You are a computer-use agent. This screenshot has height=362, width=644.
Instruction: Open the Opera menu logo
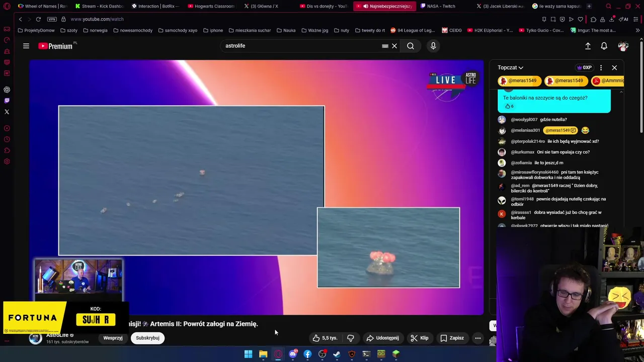coord(7,7)
